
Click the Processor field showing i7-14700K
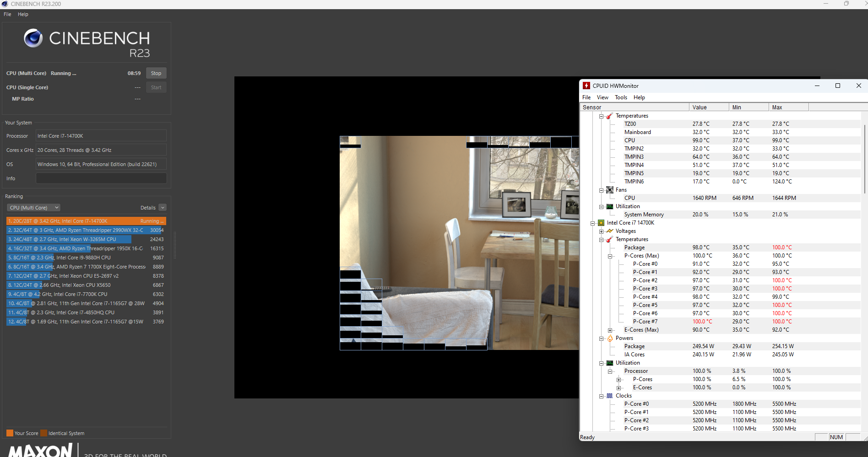[101, 136]
